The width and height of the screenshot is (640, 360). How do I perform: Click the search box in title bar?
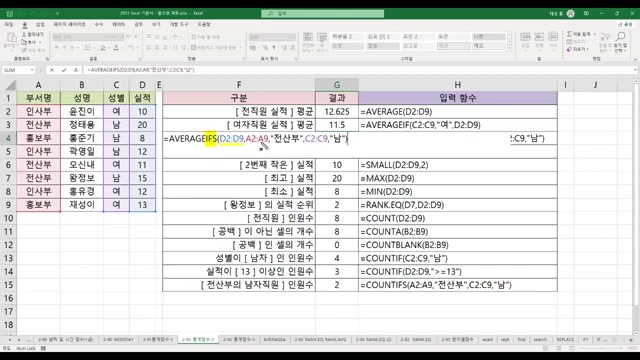coord(322,13)
